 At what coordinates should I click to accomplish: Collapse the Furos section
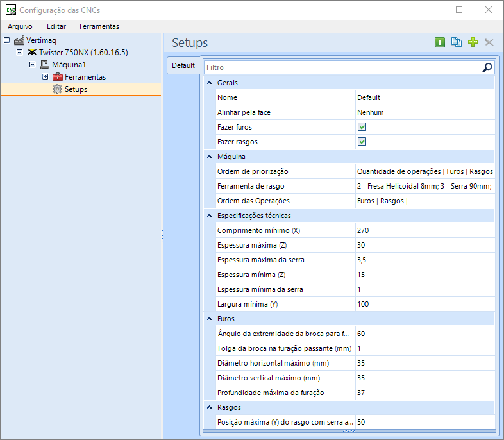[210, 319]
